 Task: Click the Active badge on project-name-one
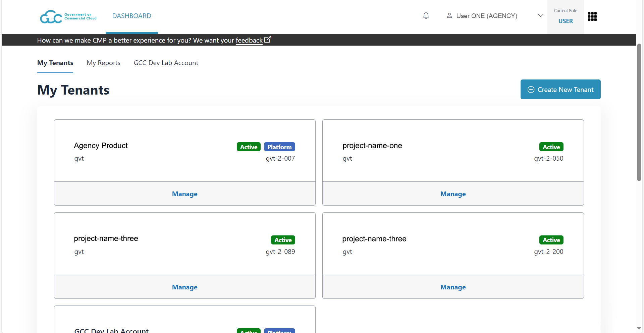(551, 147)
